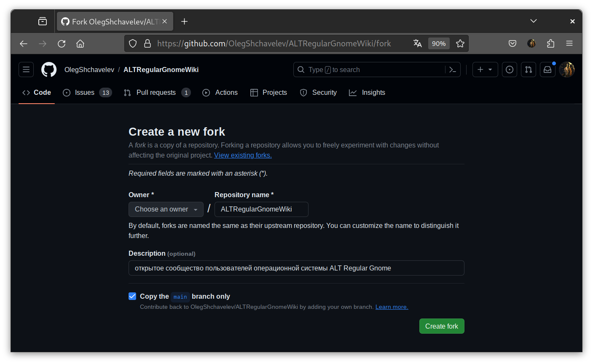The height and width of the screenshot is (364, 593).
Task: Follow the Learn more link
Action: tap(392, 307)
